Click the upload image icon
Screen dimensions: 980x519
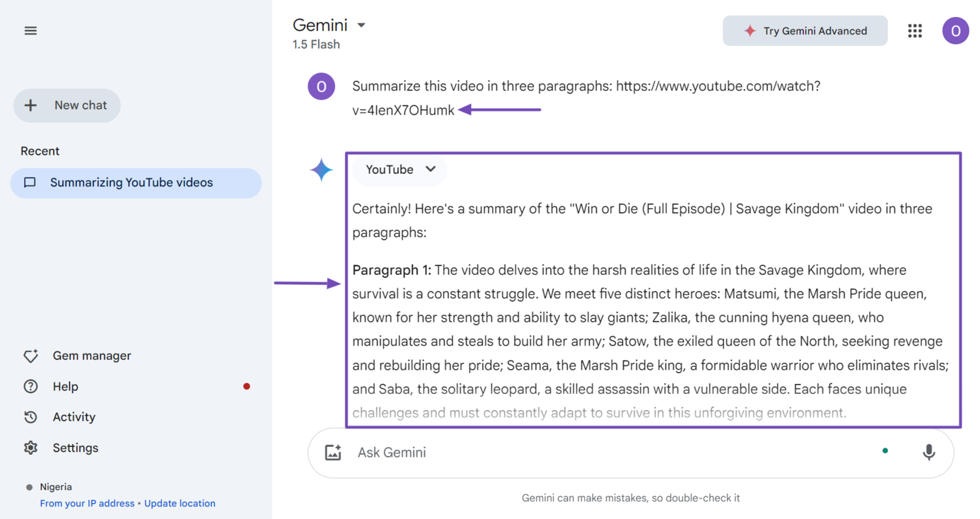pyautogui.click(x=333, y=453)
